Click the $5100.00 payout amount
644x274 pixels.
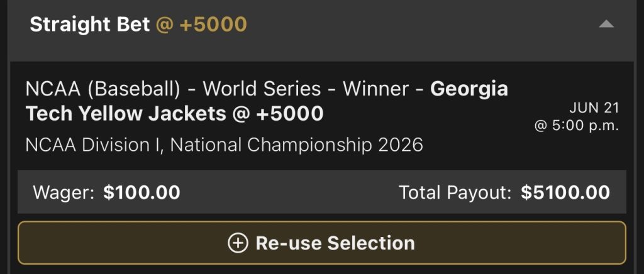[x=565, y=192]
